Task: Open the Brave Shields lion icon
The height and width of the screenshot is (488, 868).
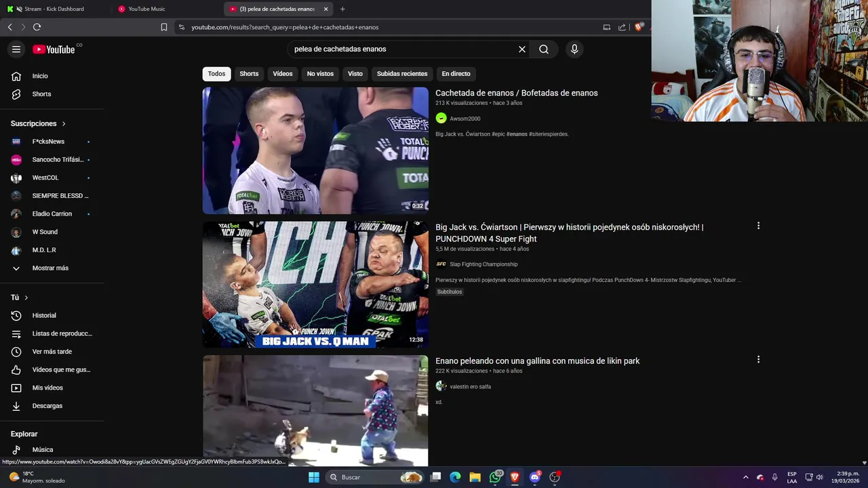Action: click(638, 27)
